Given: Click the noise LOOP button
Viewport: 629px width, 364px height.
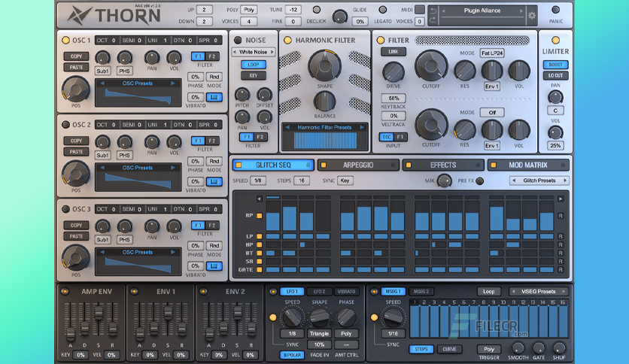Looking at the screenshot, I should click(x=253, y=65).
